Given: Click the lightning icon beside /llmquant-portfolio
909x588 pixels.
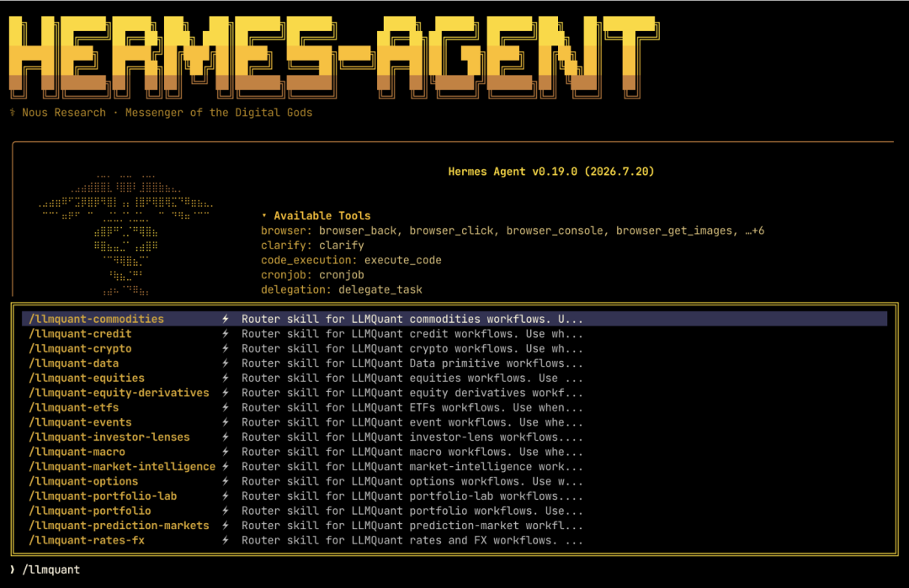Looking at the screenshot, I should pyautogui.click(x=226, y=511).
